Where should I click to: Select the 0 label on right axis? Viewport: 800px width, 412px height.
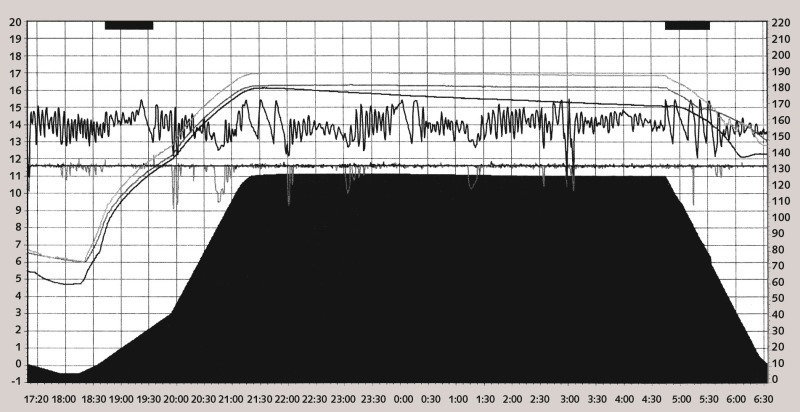(775, 381)
